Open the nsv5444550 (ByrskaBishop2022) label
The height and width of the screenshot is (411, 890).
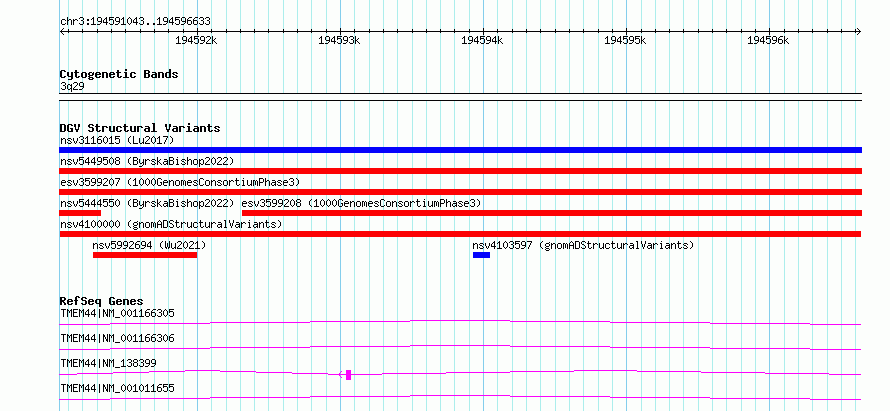(x=147, y=203)
